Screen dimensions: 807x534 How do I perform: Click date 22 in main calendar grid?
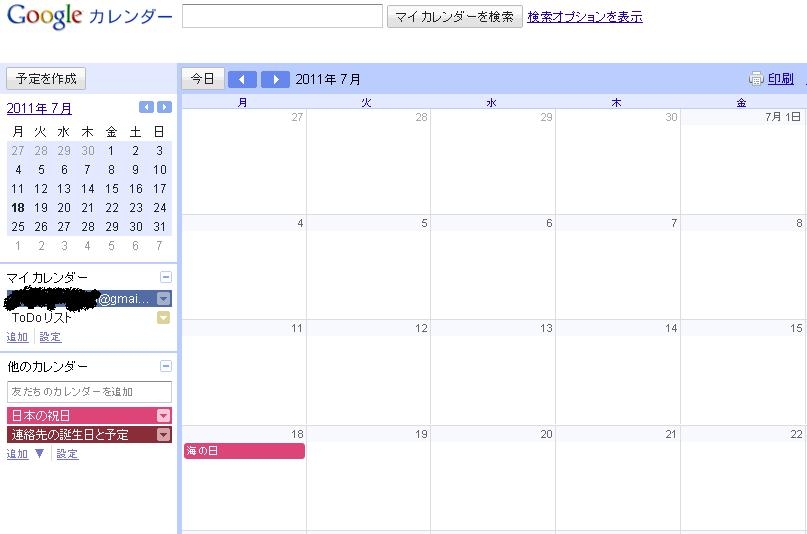pyautogui.click(x=796, y=434)
